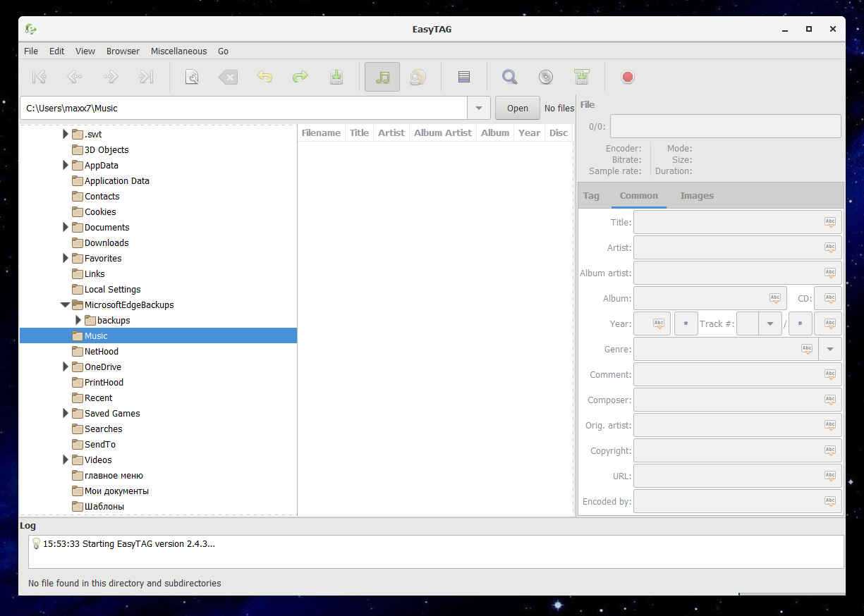Screen dimensions: 864x616
Task: Click the Save changes toolbar icon
Action: pyautogui.click(x=336, y=77)
